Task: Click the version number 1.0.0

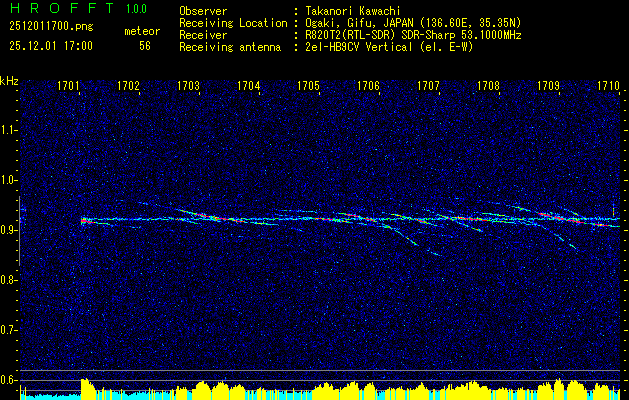Action: click(136, 9)
